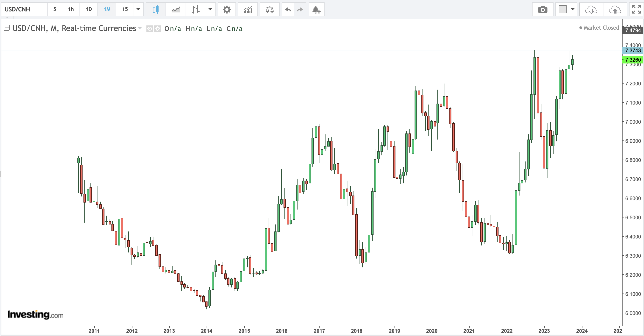Click the small collapse arrow under toolbar

(7, 18)
